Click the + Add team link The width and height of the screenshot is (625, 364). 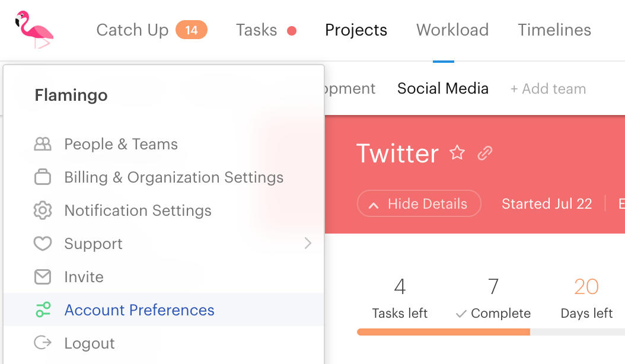pyautogui.click(x=548, y=88)
